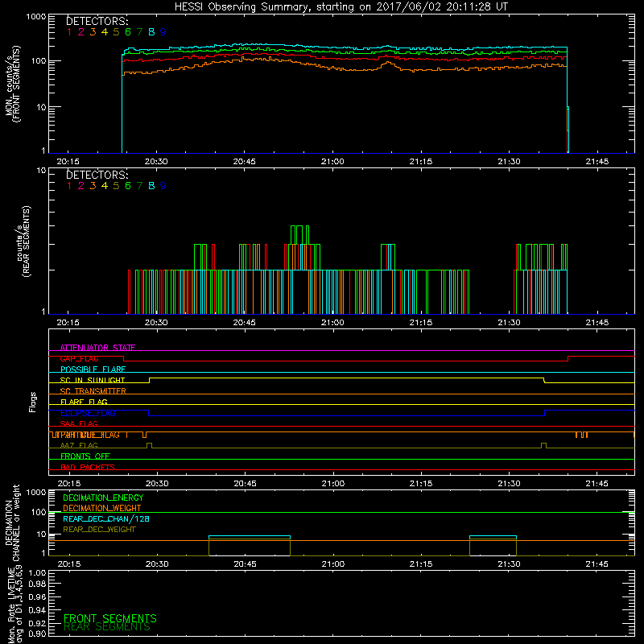This screenshot has width=644, height=644.
Task: Click the ECLIPSE_FLAG label
Action: coord(88,413)
